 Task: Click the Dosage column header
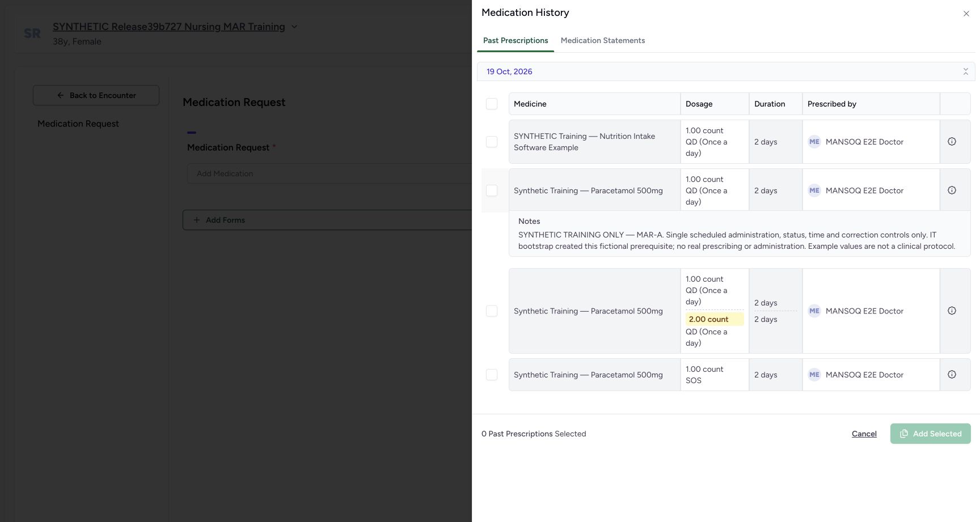point(699,104)
